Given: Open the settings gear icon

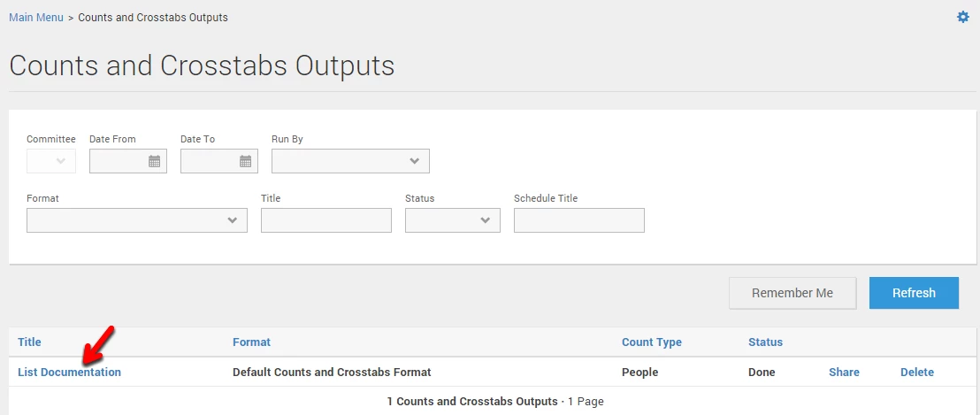Looking at the screenshot, I should (963, 18).
